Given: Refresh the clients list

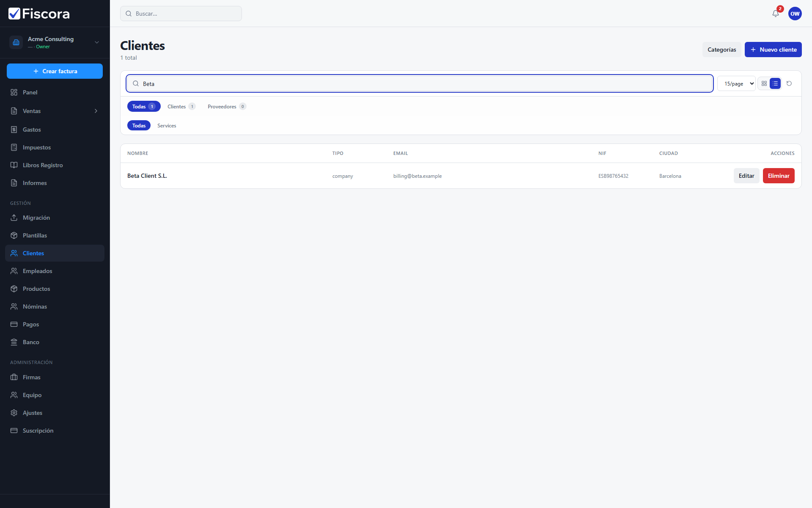Looking at the screenshot, I should click(789, 83).
